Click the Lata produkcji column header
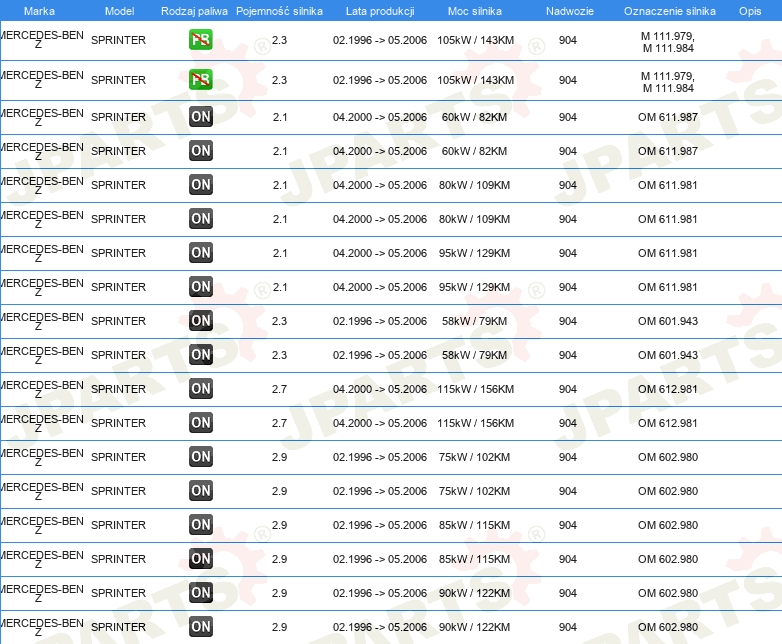The width and height of the screenshot is (782, 644). point(379,11)
